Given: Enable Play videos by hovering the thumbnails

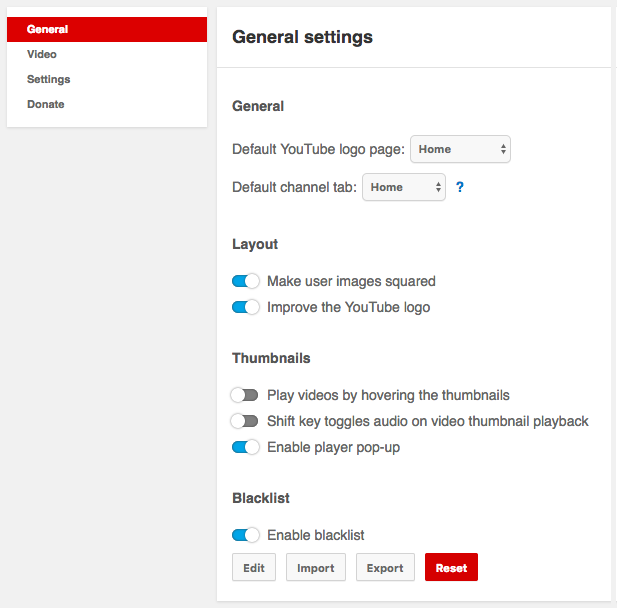Looking at the screenshot, I should point(245,395).
